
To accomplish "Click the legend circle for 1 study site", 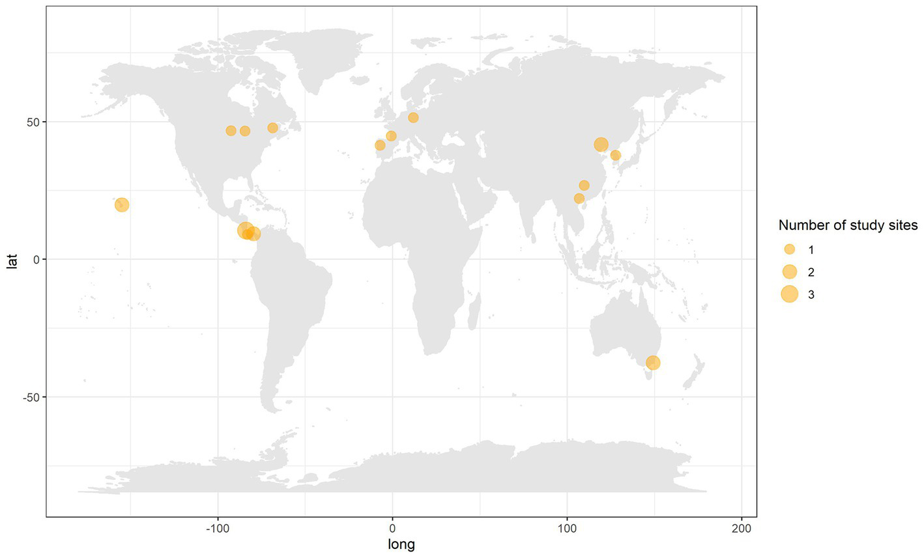I will tap(789, 249).
